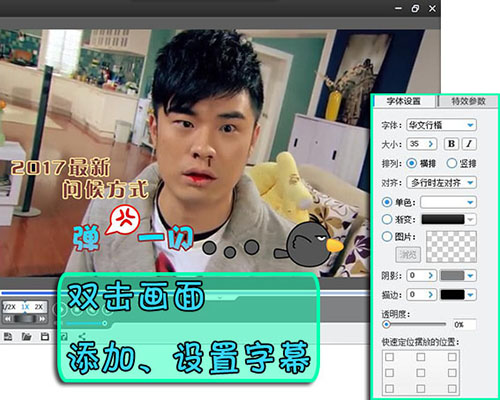Click the rewind double arrow button
500x400 pixels.
(x=8, y=319)
